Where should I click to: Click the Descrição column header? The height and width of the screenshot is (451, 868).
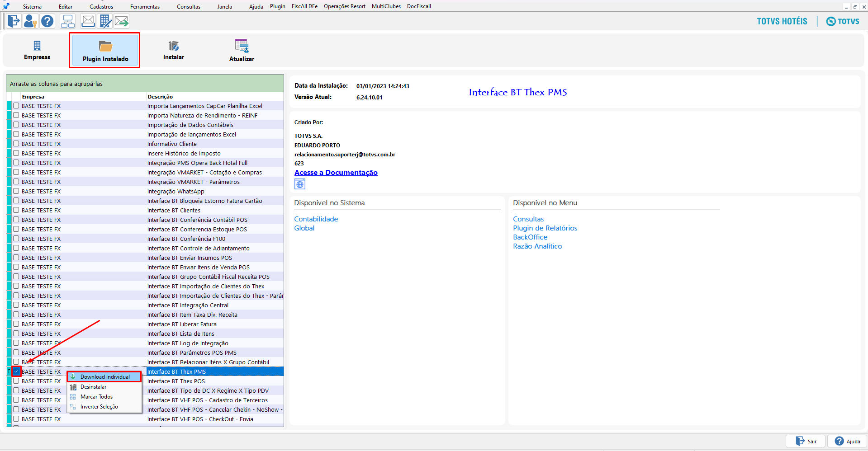[160, 97]
